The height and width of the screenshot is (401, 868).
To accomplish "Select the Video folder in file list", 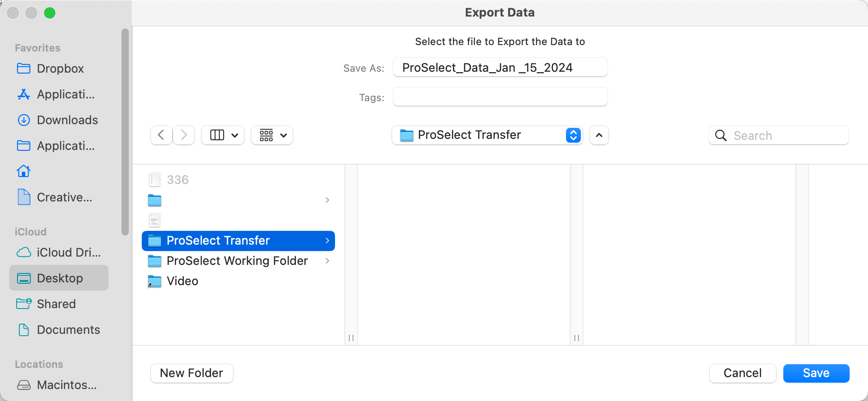I will point(182,281).
